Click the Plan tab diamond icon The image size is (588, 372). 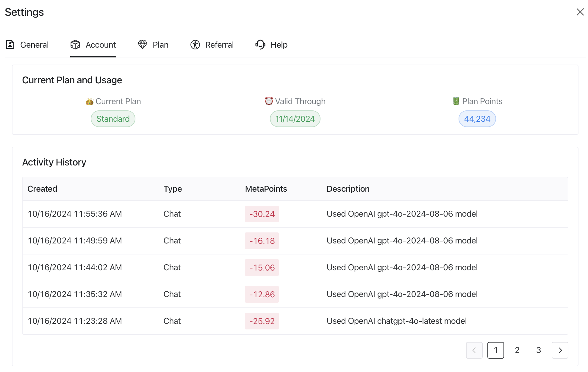pos(143,45)
